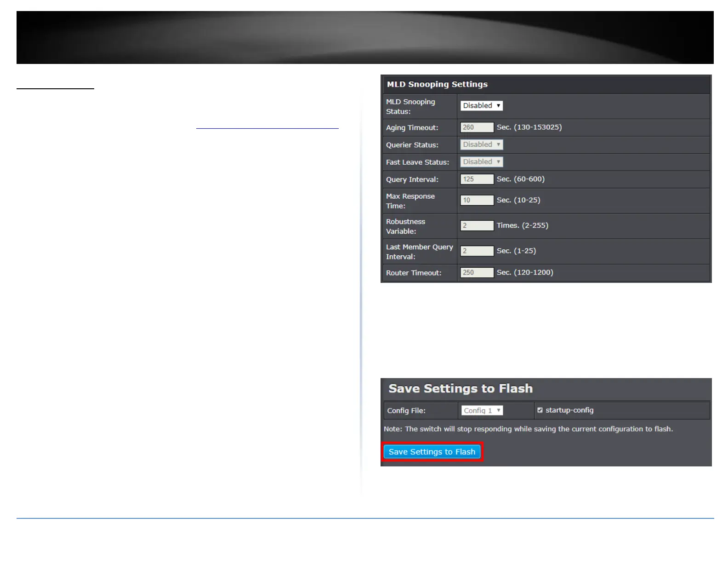Click the 'Querier Status:' label

pyautogui.click(x=412, y=145)
